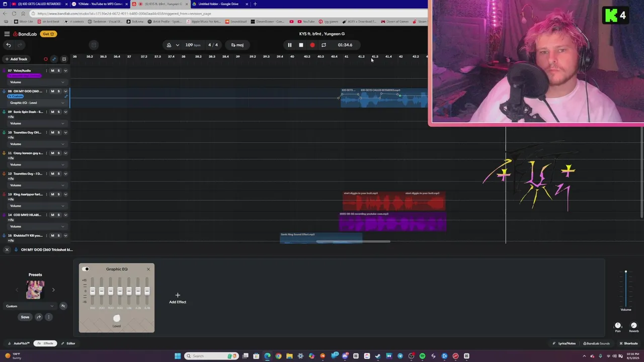Open the BandLab hamburger menu

click(7, 34)
